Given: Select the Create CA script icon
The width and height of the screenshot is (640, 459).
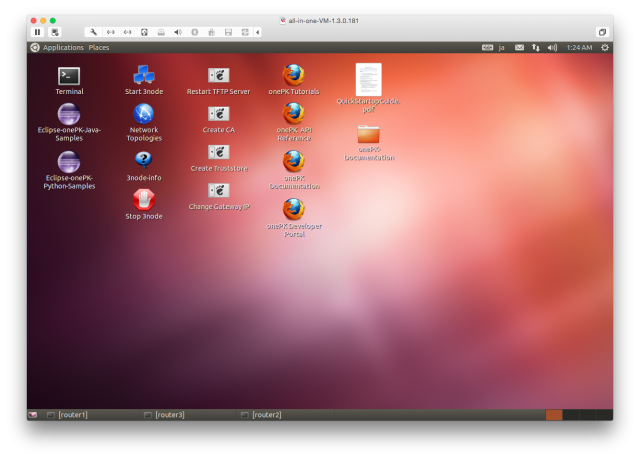Looking at the screenshot, I should (219, 114).
